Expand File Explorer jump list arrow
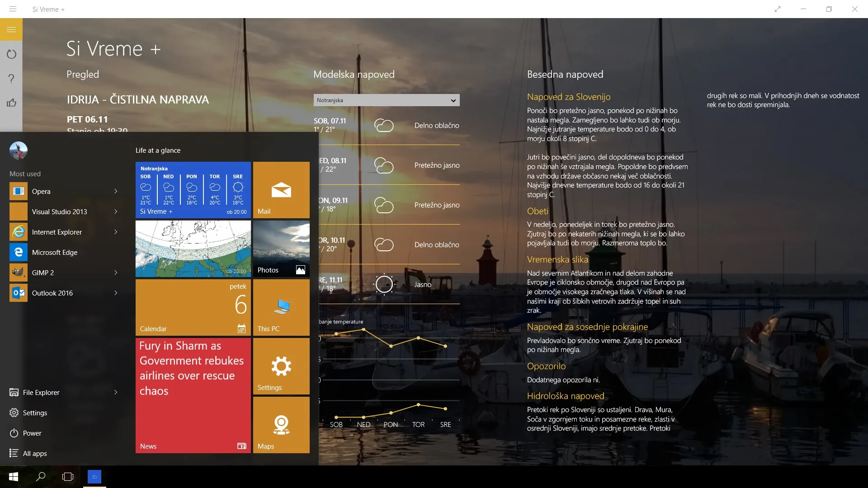 pos(116,392)
